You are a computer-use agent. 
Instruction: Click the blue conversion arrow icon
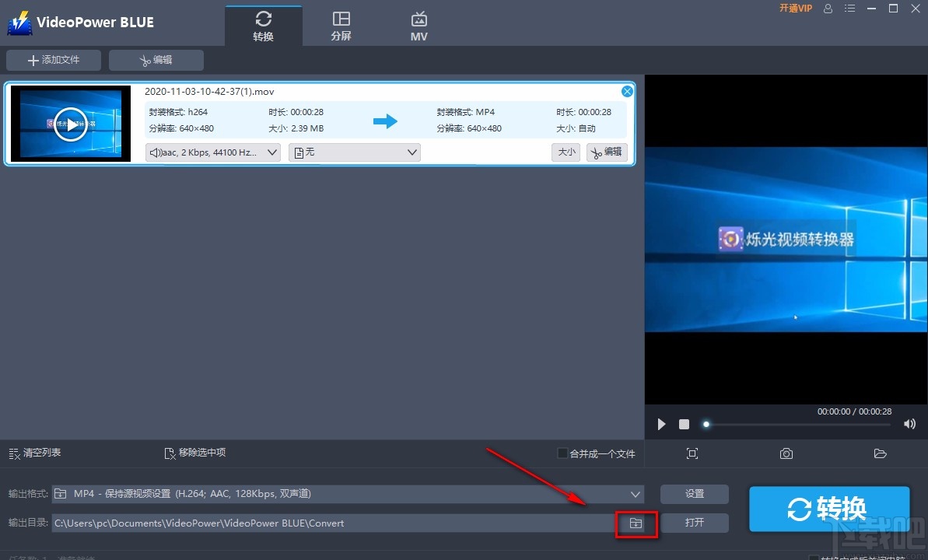385,121
